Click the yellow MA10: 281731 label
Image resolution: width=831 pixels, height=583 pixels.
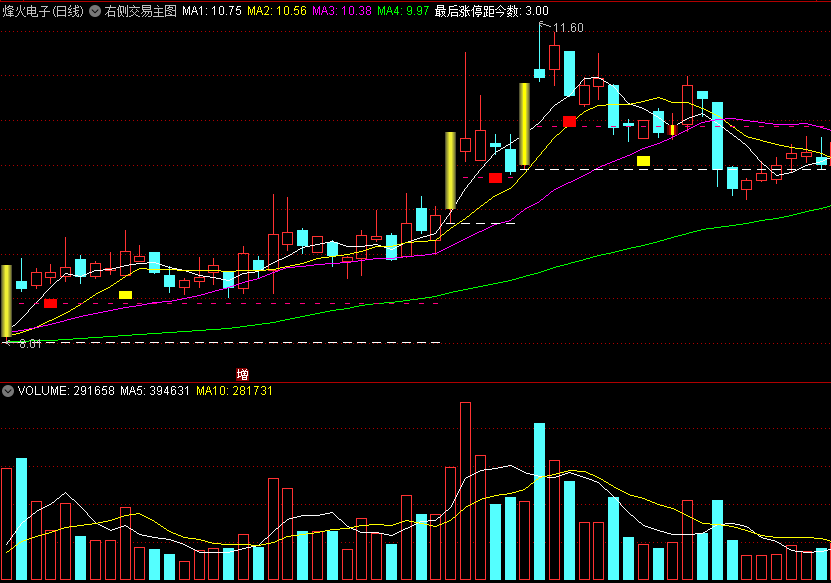pyautogui.click(x=234, y=391)
